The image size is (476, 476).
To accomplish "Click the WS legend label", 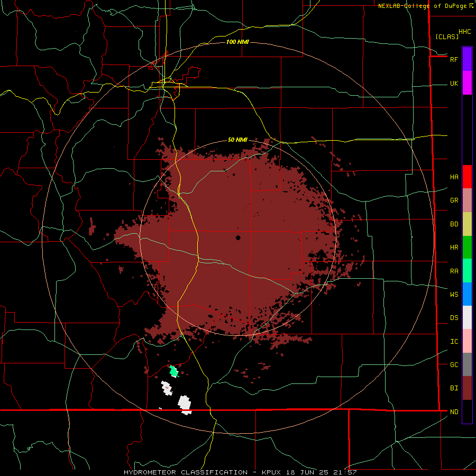I will [454, 294].
